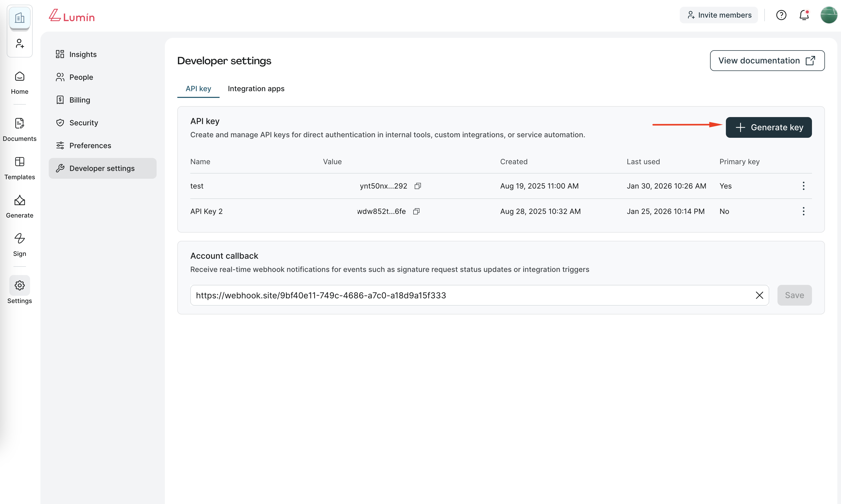
Task: Click Invite members button
Action: coord(719,15)
